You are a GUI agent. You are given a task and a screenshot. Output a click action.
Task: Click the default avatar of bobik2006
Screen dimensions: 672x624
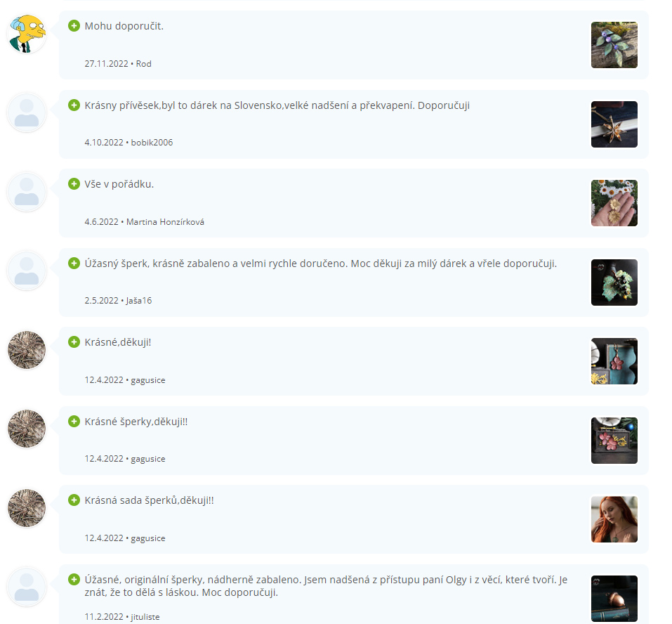[27, 113]
